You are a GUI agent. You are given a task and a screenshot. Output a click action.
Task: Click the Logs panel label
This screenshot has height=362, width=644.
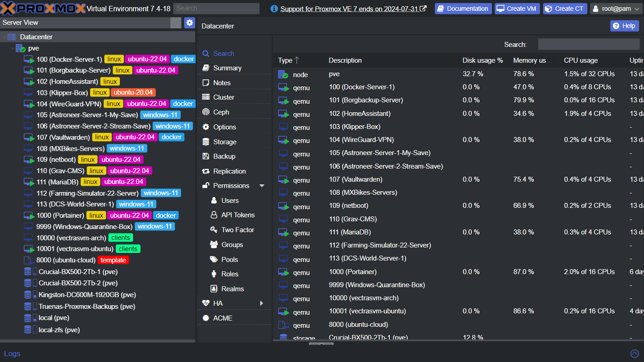pos(12,353)
